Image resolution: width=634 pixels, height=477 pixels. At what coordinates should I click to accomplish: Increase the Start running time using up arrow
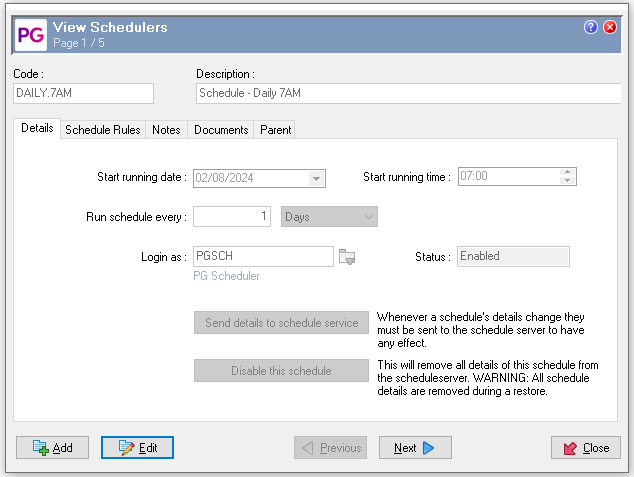pyautogui.click(x=568, y=172)
